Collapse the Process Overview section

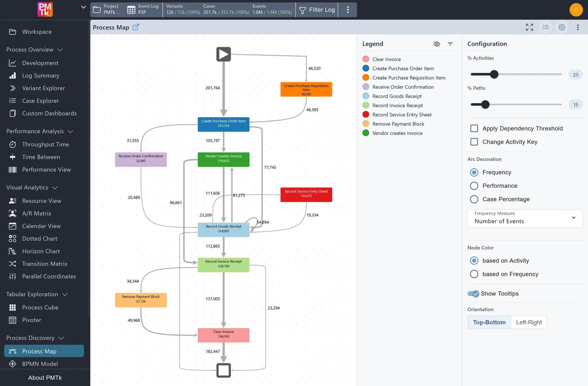[60, 50]
